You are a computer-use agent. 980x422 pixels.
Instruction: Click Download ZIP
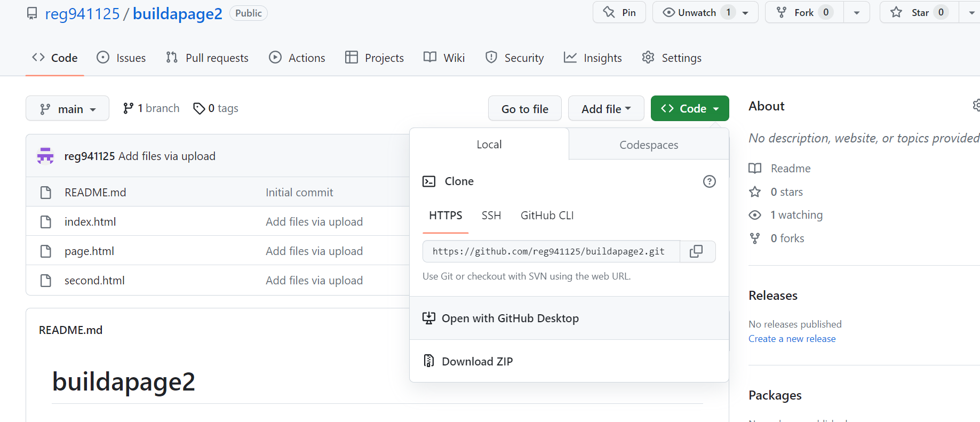569,361
